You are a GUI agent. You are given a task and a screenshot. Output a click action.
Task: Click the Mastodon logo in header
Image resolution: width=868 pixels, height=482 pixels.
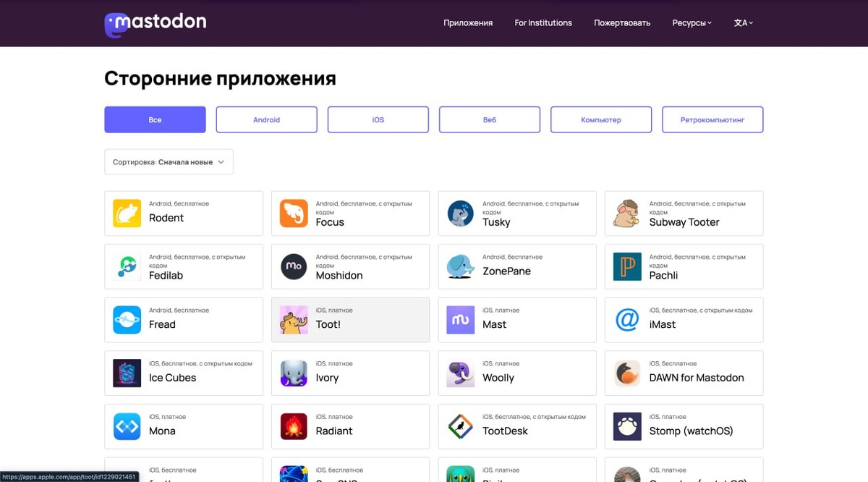coord(156,24)
